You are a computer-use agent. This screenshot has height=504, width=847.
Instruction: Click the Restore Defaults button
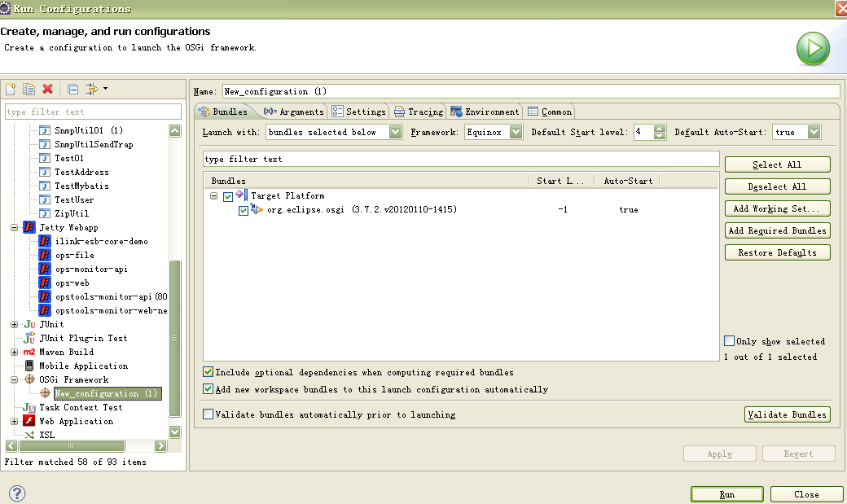tap(777, 252)
